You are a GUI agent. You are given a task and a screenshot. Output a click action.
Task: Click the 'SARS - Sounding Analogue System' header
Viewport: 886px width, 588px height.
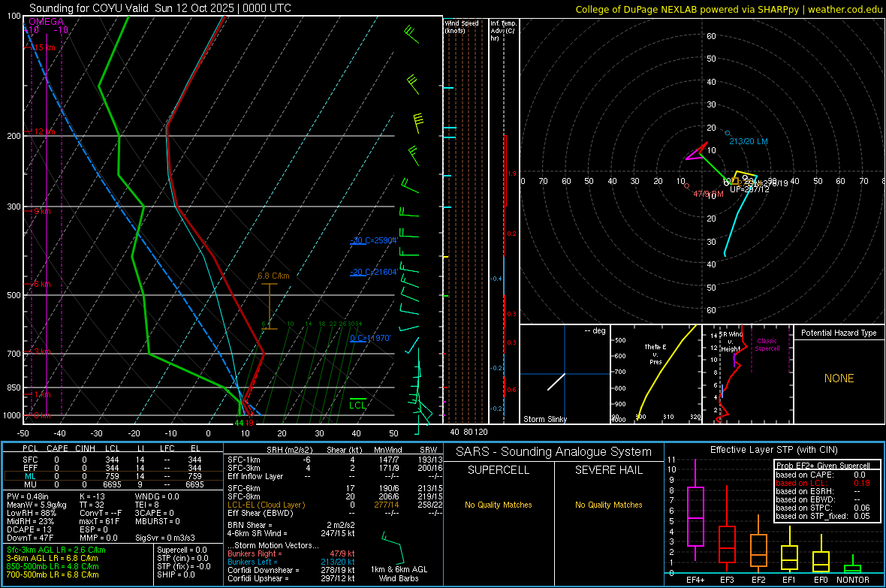click(554, 452)
